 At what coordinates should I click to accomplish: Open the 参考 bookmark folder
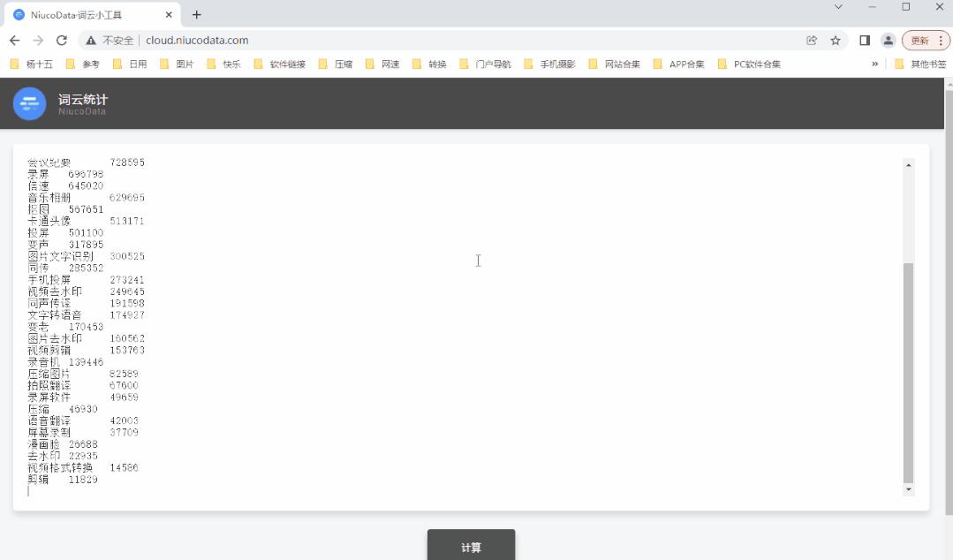point(83,64)
